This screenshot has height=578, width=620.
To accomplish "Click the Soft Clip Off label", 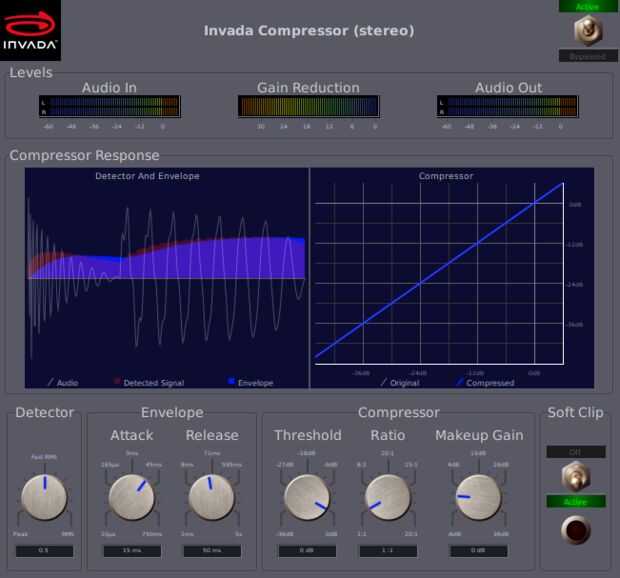I will pyautogui.click(x=576, y=451).
